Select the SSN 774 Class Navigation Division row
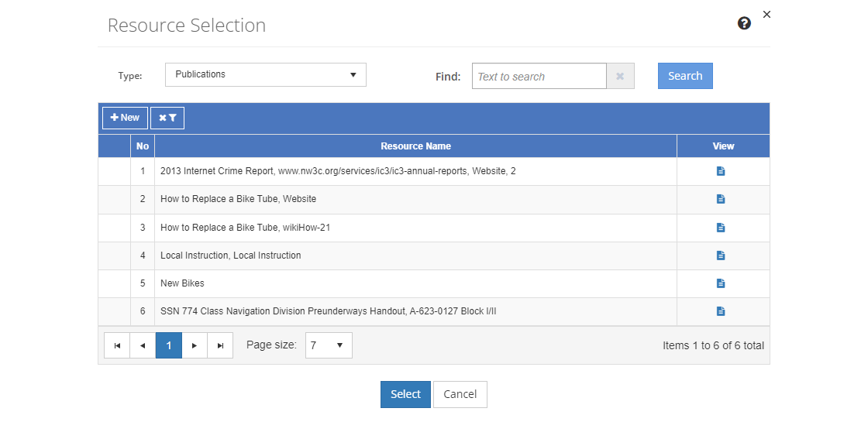Screen dimensions: 868x422 click(x=434, y=311)
